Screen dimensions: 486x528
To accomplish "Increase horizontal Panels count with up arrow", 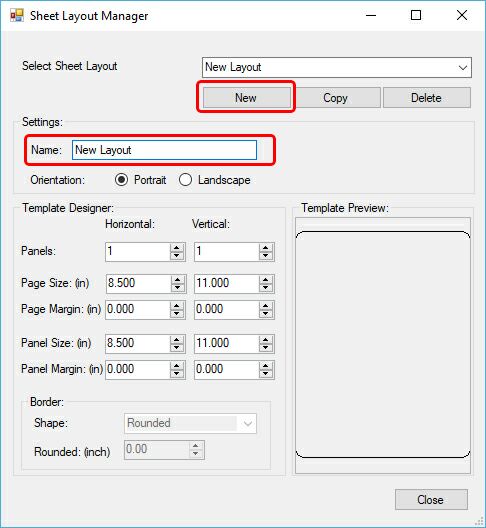I will point(176,248).
